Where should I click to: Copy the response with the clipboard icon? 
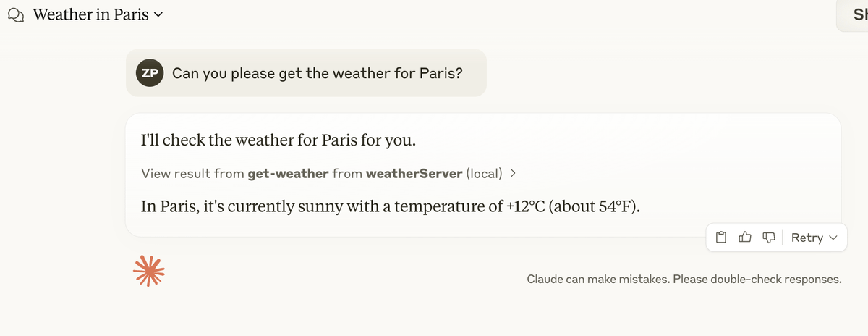721,238
